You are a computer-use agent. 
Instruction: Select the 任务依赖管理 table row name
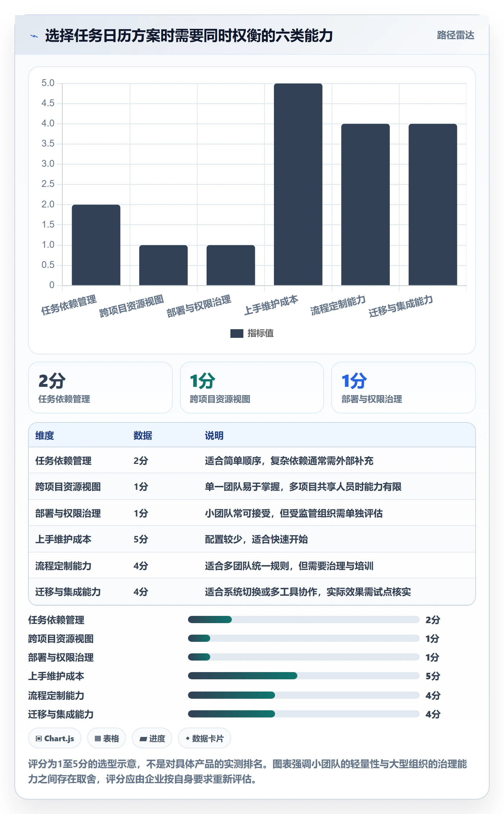[x=63, y=461]
